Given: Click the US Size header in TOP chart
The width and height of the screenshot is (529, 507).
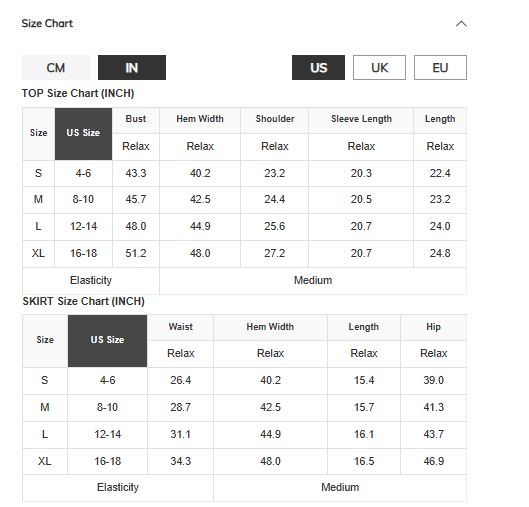Looking at the screenshot, I should click(x=83, y=134).
